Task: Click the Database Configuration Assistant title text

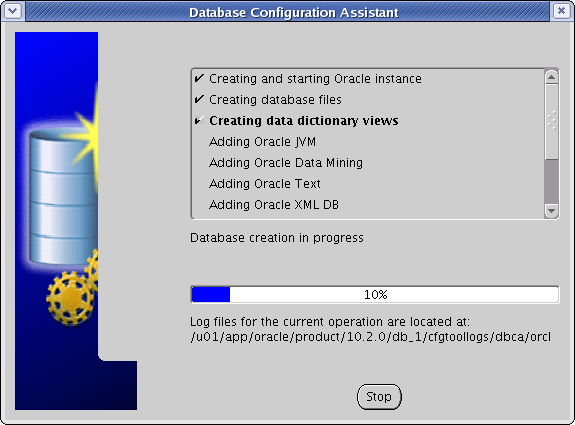Action: click(294, 12)
